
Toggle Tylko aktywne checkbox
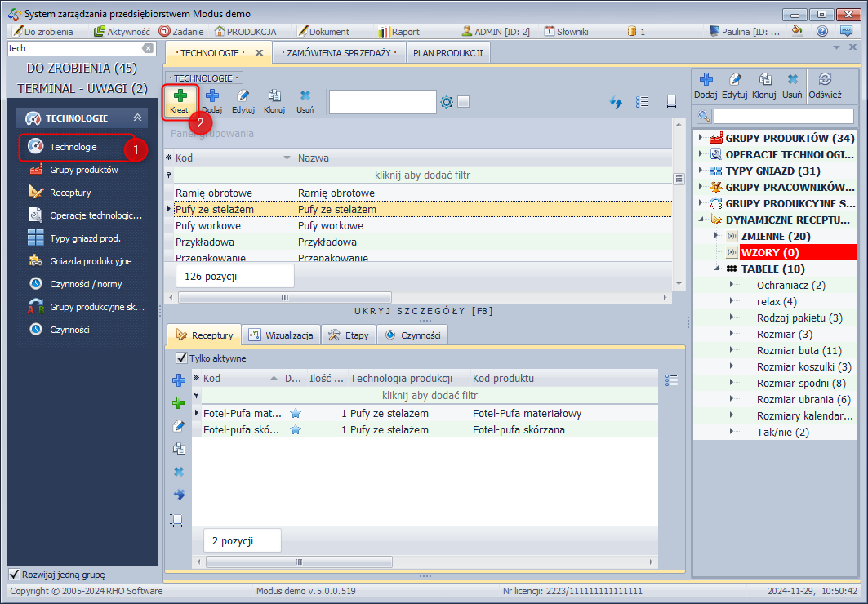click(x=181, y=358)
